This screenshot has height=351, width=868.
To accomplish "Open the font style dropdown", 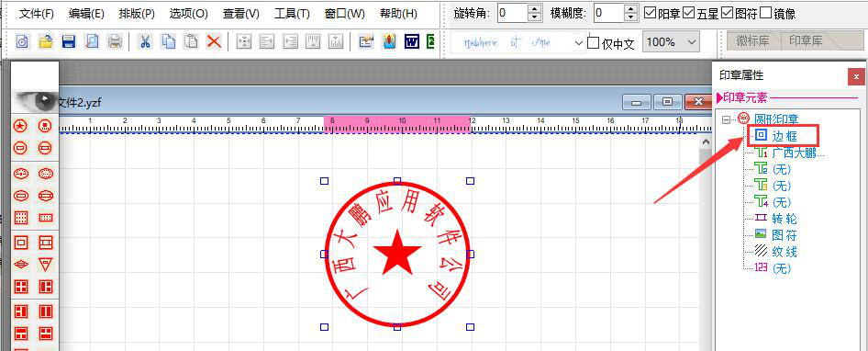I will 578,42.
